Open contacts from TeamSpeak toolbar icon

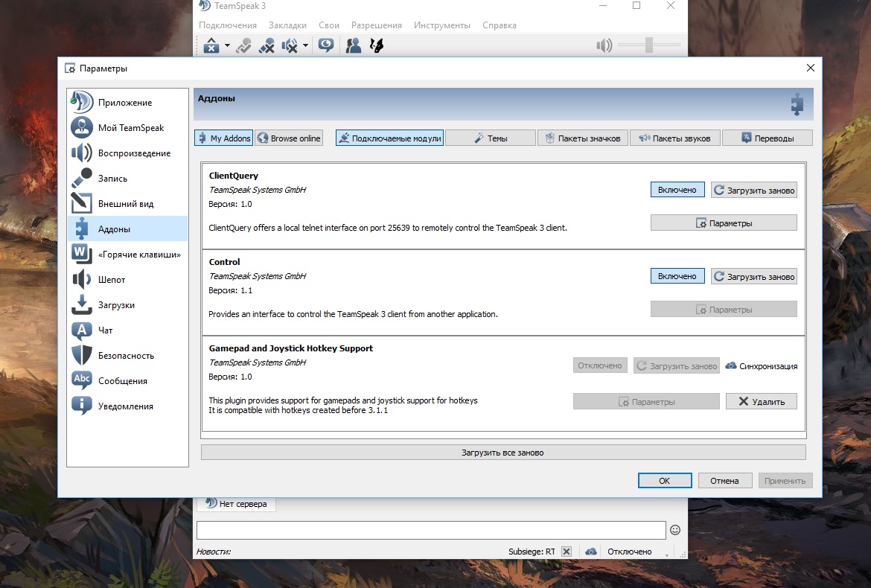click(x=354, y=45)
